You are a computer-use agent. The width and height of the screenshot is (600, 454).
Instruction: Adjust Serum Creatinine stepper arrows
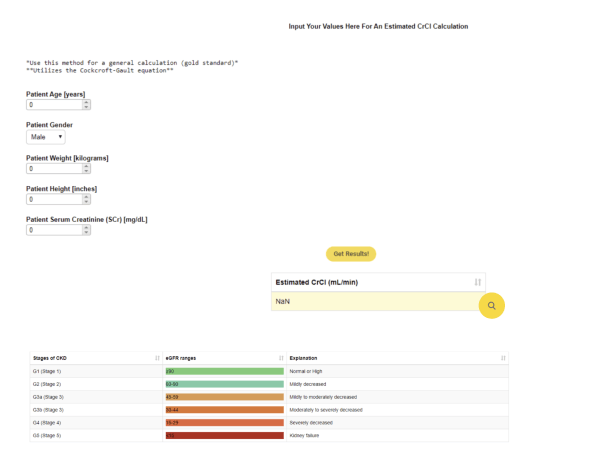point(86,230)
